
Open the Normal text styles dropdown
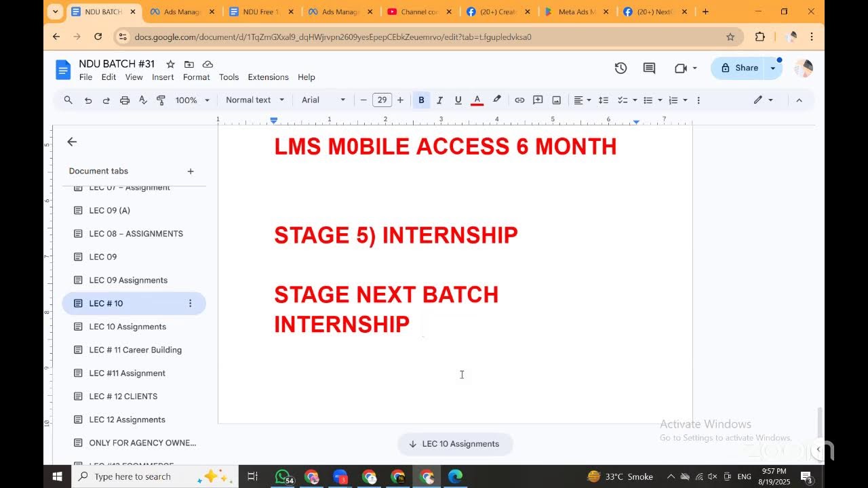pyautogui.click(x=255, y=100)
